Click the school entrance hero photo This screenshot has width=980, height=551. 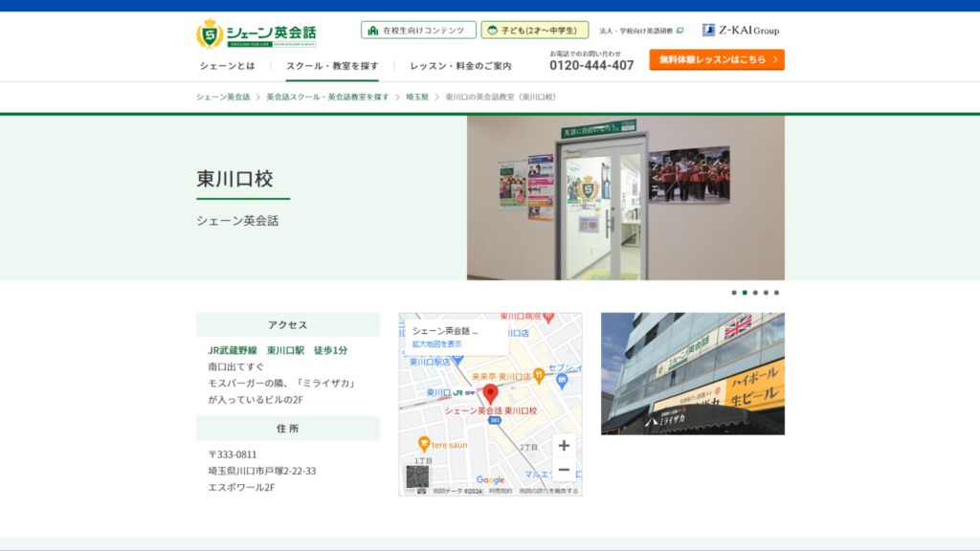tap(626, 198)
